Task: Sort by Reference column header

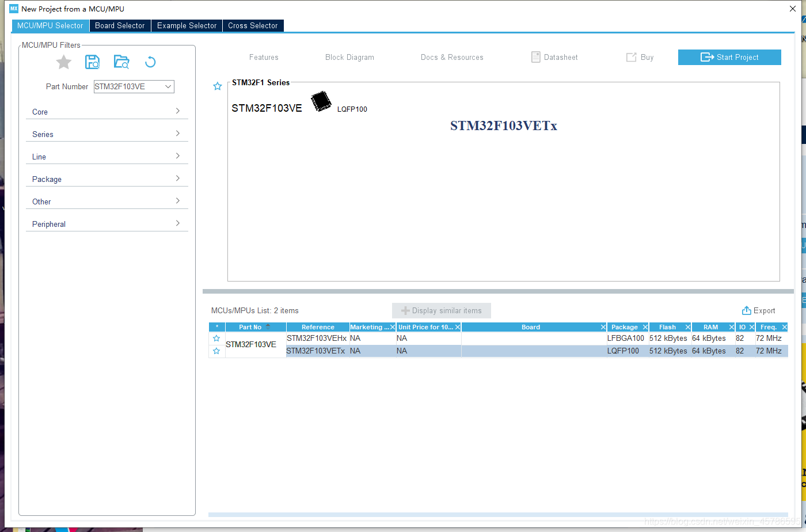Action: pos(318,327)
